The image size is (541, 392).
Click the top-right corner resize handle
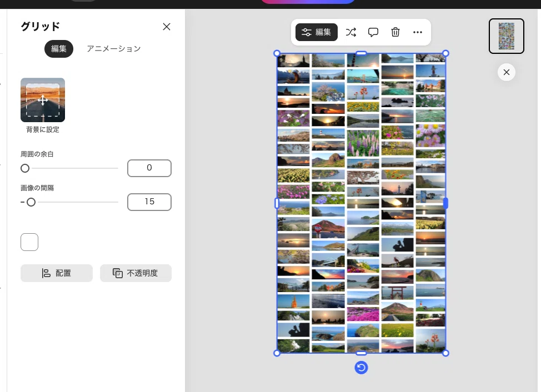tap(445, 53)
